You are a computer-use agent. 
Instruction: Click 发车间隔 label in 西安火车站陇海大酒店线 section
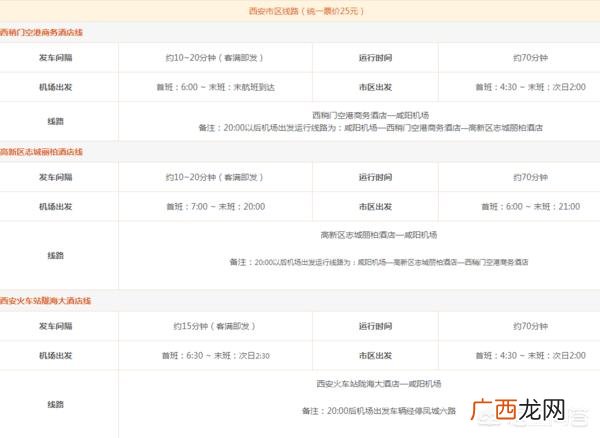[x=55, y=326]
